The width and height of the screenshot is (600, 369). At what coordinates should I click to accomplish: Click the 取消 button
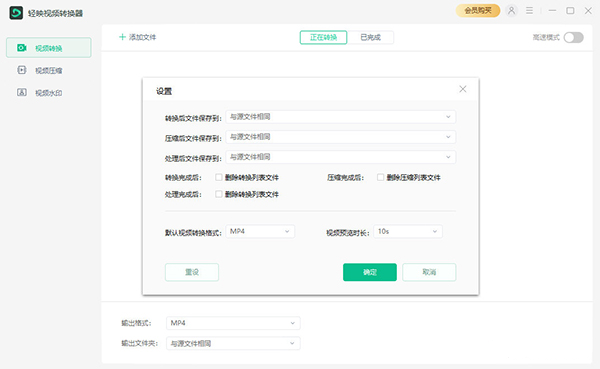429,272
